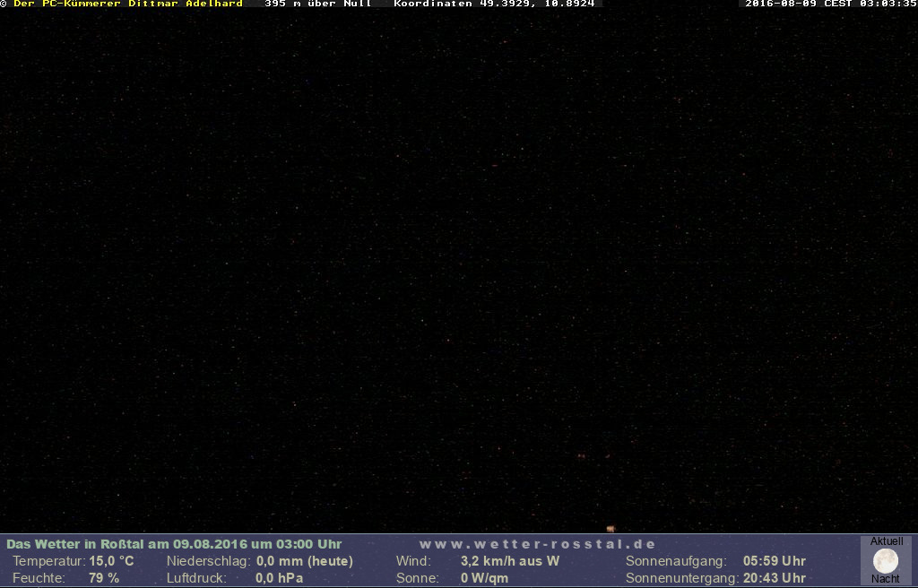
Task: Click the air pressure value 0,0 hPa
Action: [x=280, y=578]
